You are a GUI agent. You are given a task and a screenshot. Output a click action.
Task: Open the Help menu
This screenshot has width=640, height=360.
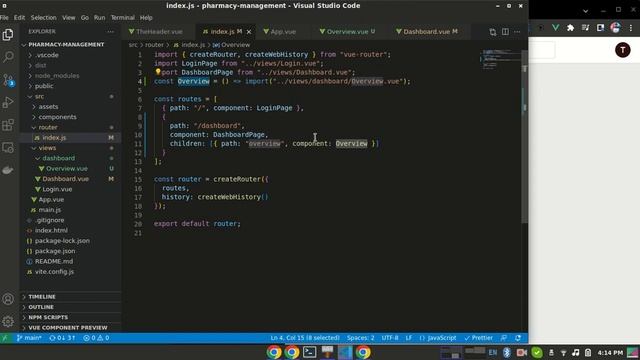click(146, 18)
